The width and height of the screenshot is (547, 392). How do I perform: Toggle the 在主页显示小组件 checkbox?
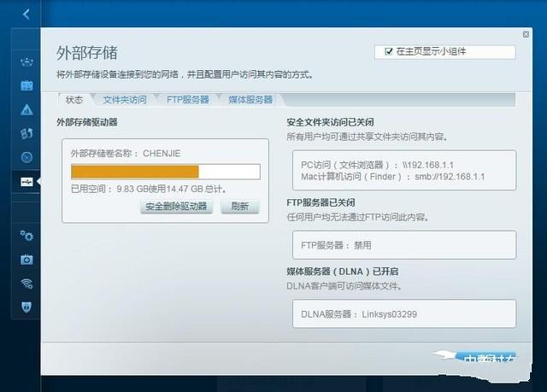(388, 51)
